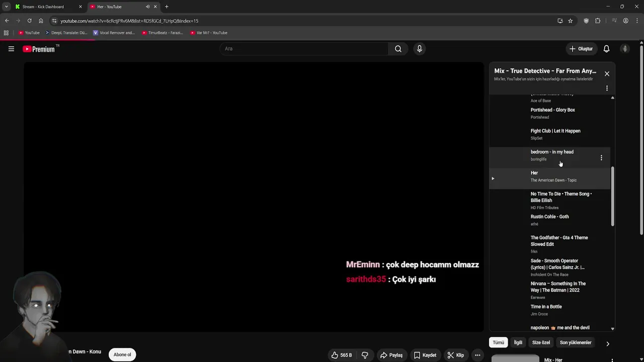
Task: Click the Klip clip button
Action: pyautogui.click(x=456, y=355)
